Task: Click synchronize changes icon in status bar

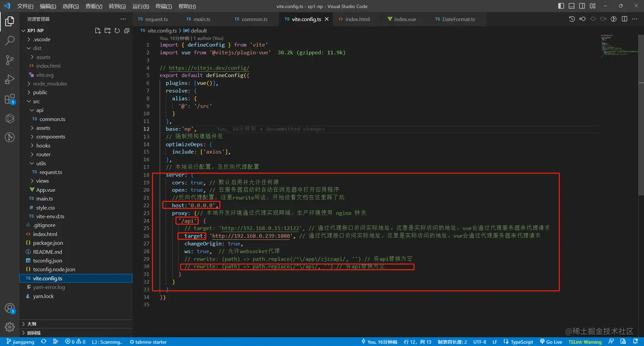Action: (43, 342)
